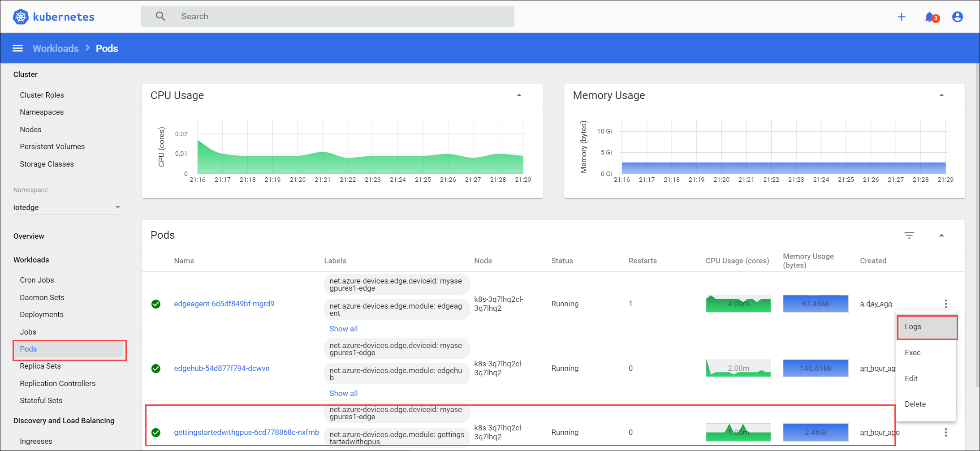Click inside the Search input field
Image resolution: width=980 pixels, height=451 pixels.
314,16
